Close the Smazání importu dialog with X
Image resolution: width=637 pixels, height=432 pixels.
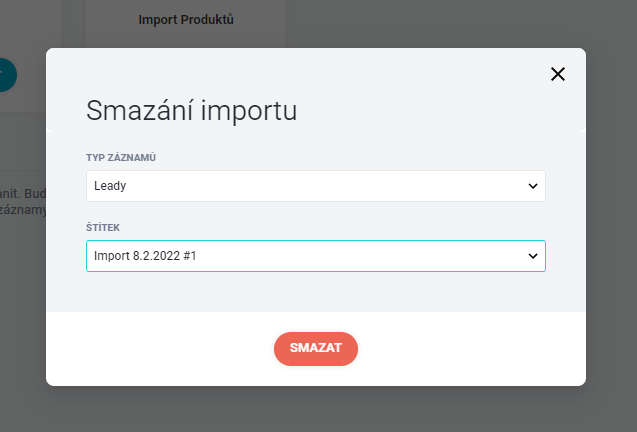[558, 74]
